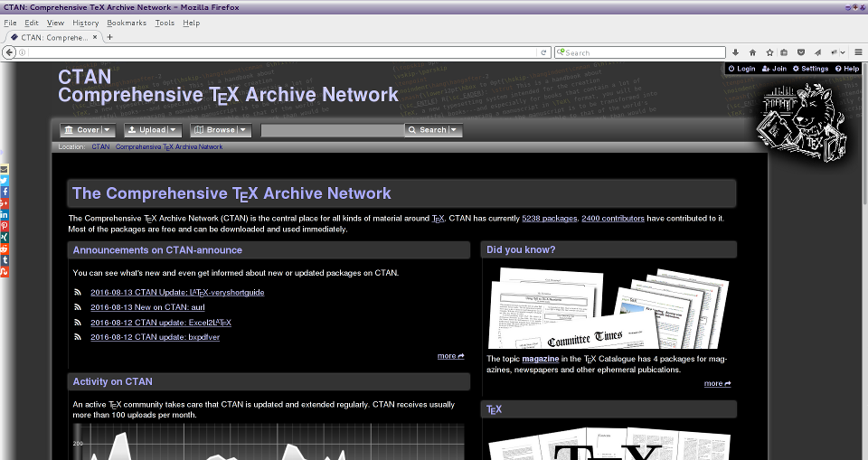This screenshot has width=868, height=460.
Task: Open the 5238 packages link
Action: (549, 218)
